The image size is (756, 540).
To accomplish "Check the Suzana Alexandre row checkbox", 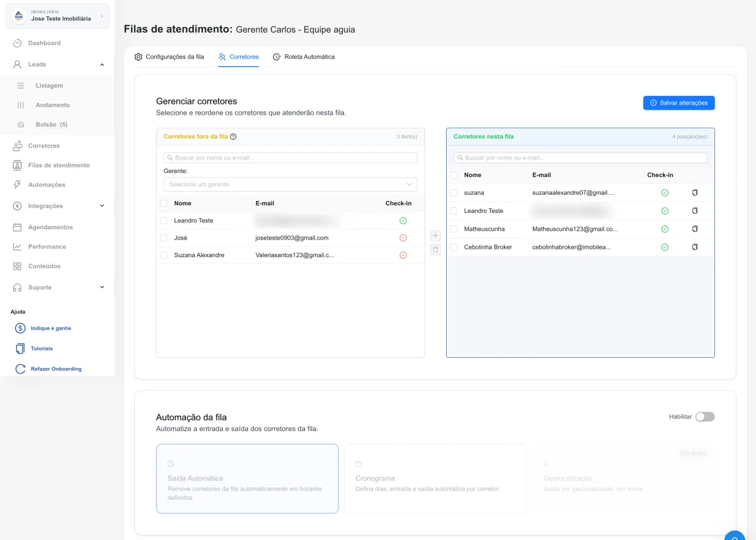I will pos(164,255).
